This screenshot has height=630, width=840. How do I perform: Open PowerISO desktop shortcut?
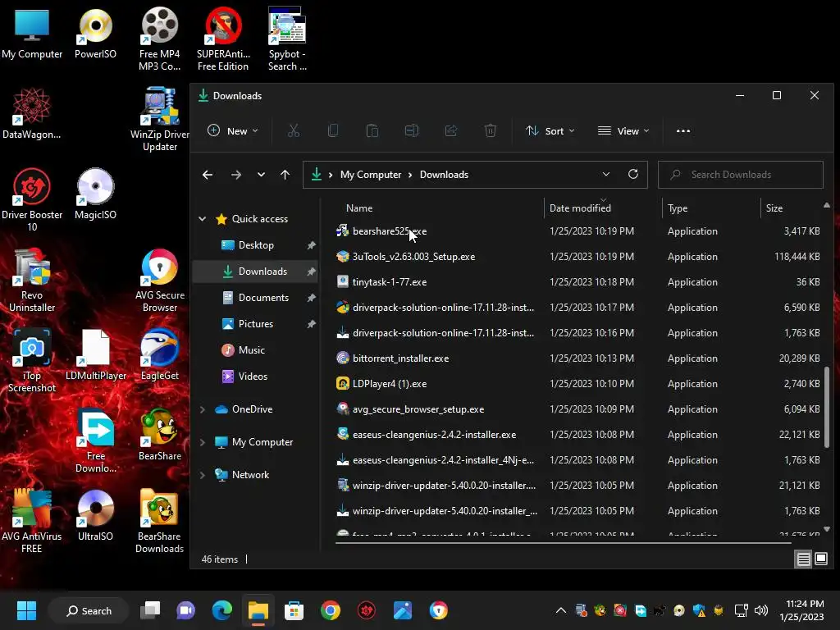pos(95,34)
